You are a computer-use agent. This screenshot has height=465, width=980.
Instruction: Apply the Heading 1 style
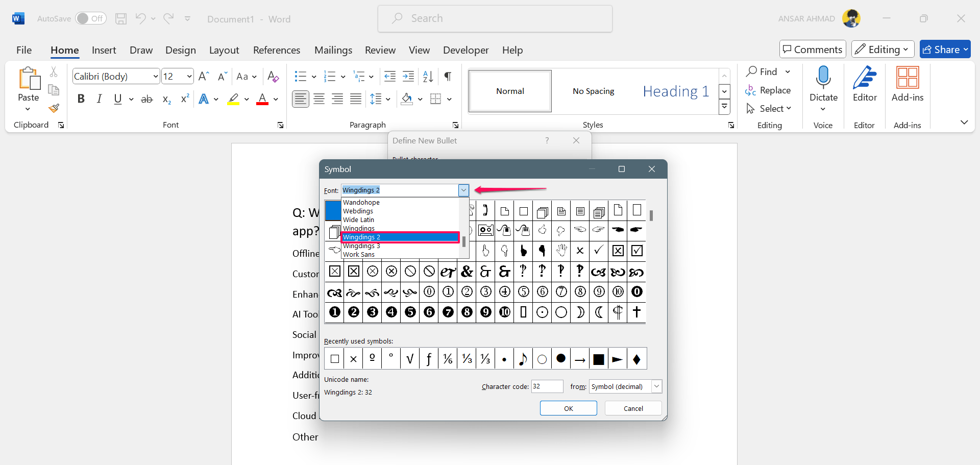point(676,91)
